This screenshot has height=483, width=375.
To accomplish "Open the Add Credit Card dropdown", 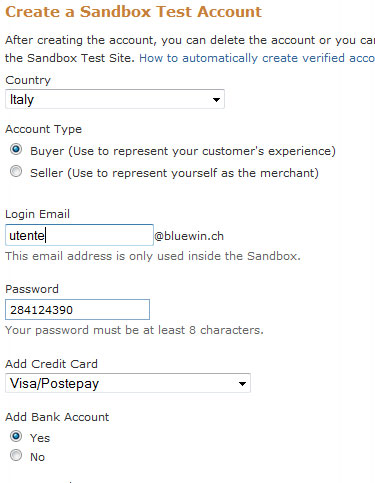I will (x=128, y=383).
